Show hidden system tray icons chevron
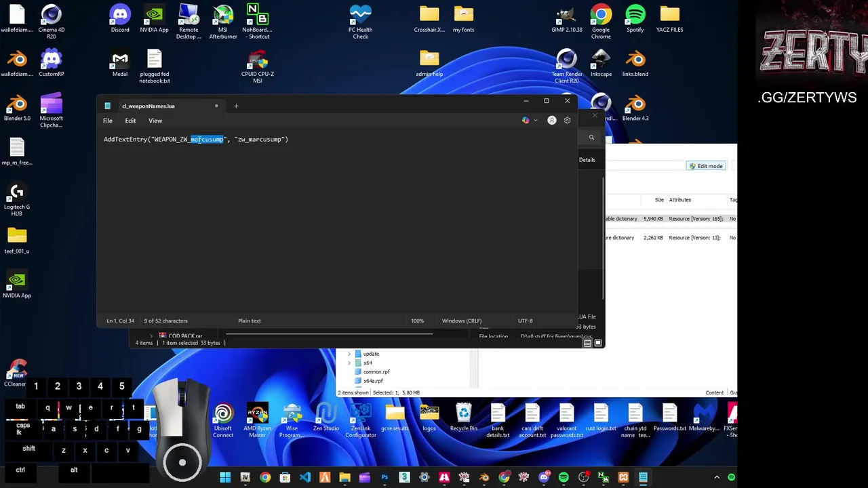This screenshot has width=868, height=488. coord(717,478)
